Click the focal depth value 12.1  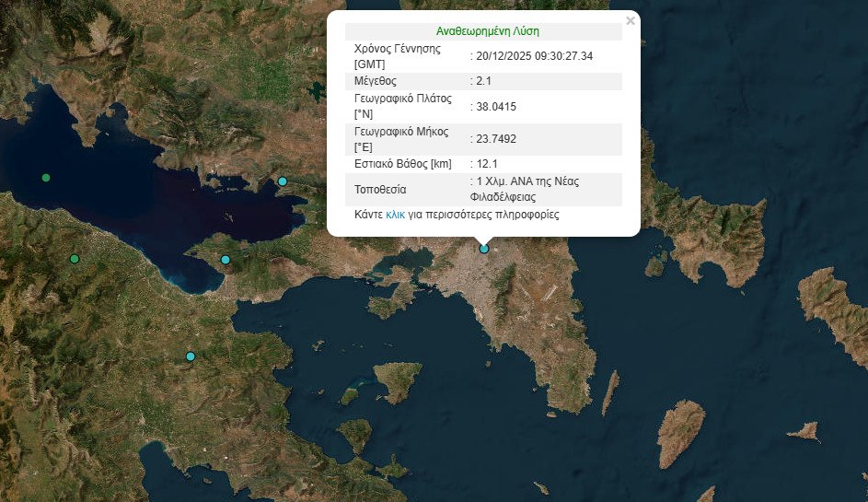tap(489, 164)
